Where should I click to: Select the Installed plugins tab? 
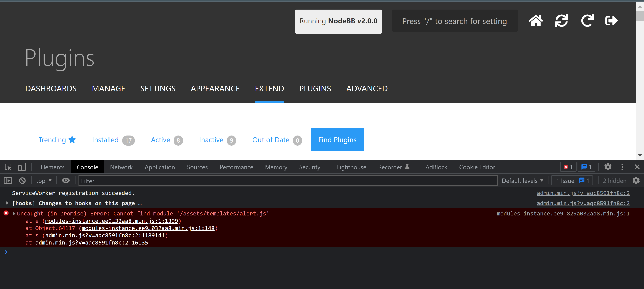click(113, 140)
